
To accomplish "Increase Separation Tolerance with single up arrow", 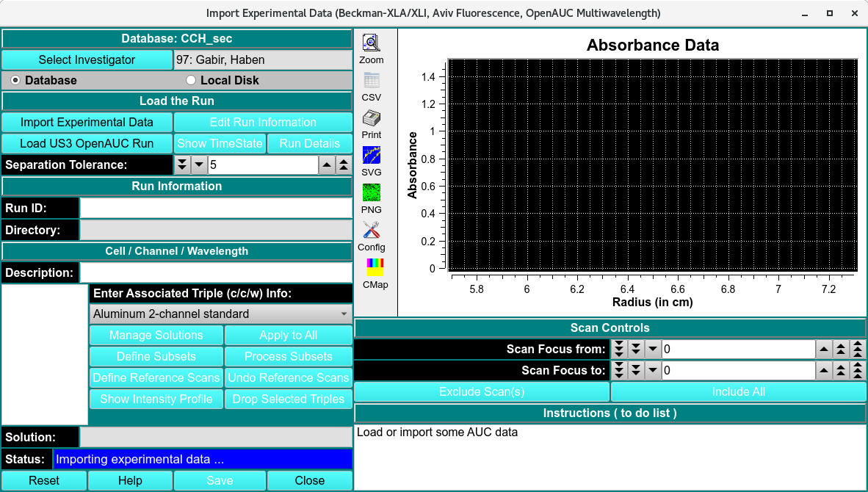I will [327, 165].
